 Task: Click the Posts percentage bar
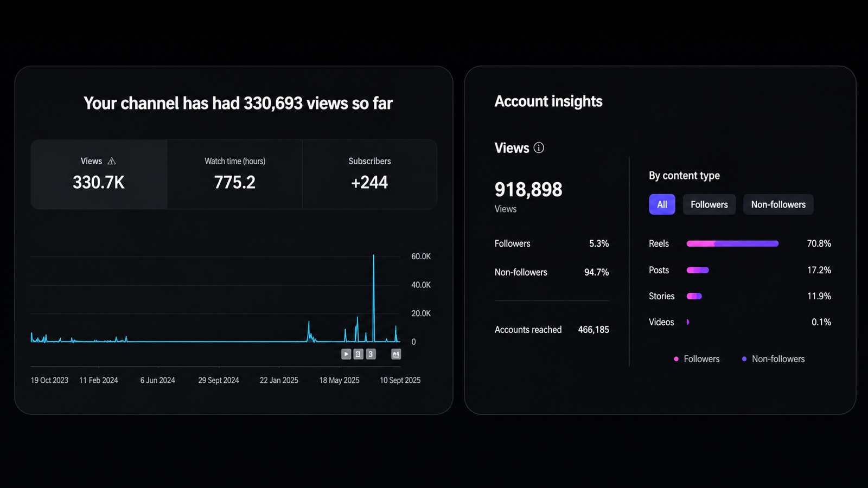coord(698,270)
